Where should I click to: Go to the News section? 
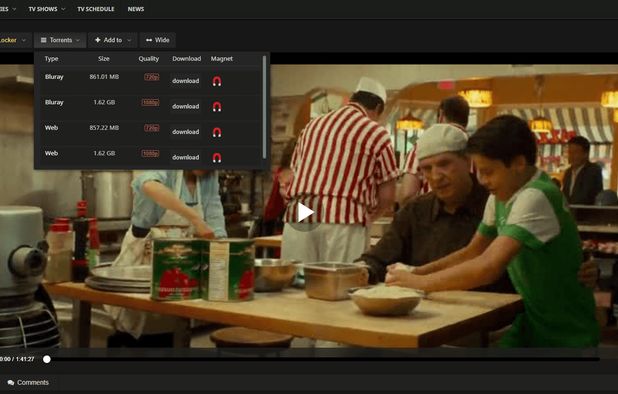136,9
